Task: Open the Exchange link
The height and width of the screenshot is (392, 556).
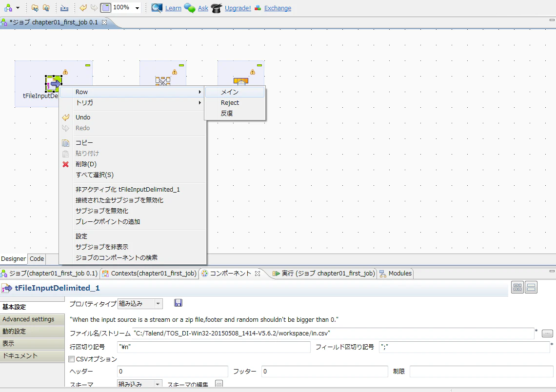Action: pos(278,8)
